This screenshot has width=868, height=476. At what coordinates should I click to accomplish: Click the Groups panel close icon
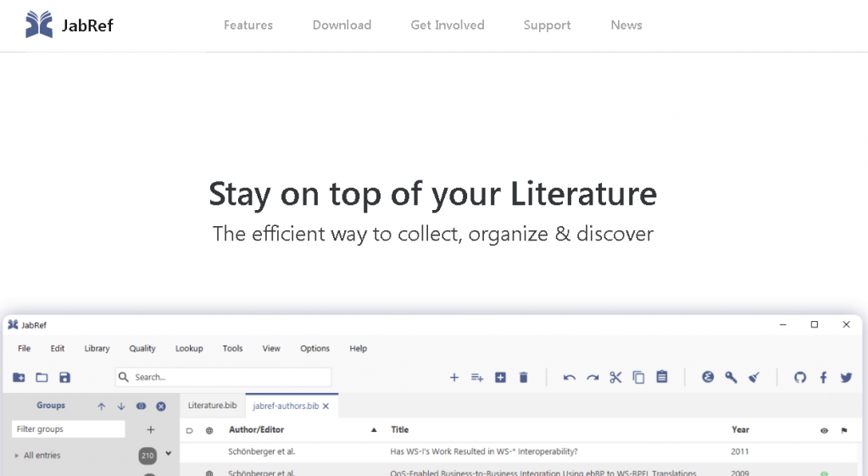(x=161, y=407)
